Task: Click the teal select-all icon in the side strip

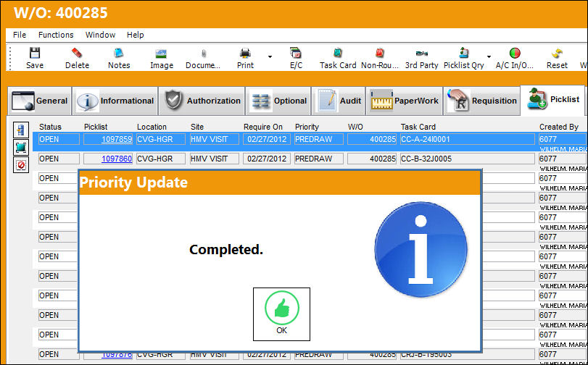Action: 20,147
